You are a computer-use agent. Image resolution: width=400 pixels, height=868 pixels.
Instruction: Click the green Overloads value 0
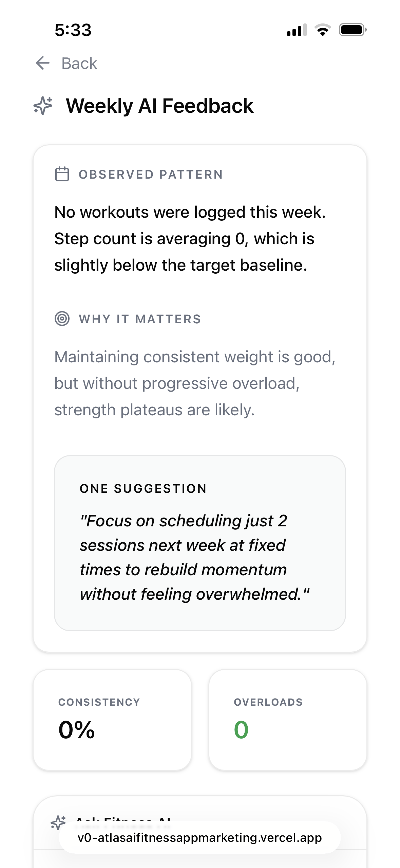pyautogui.click(x=241, y=730)
